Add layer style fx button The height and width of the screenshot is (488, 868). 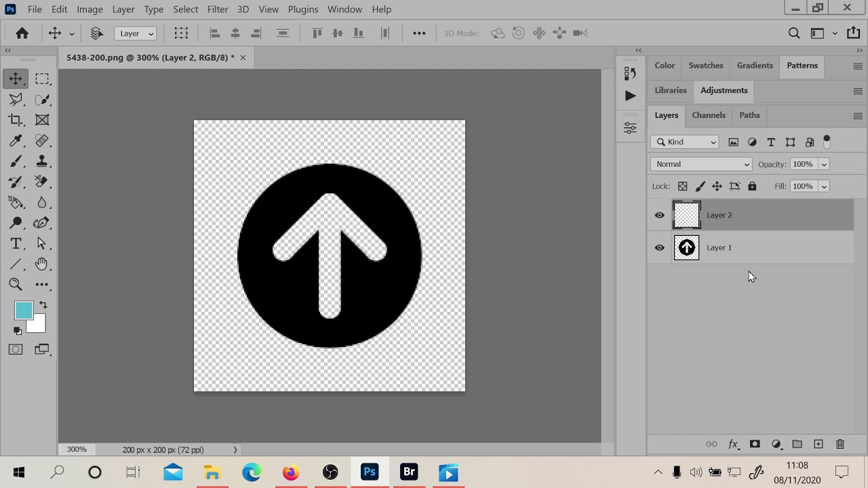(x=733, y=445)
